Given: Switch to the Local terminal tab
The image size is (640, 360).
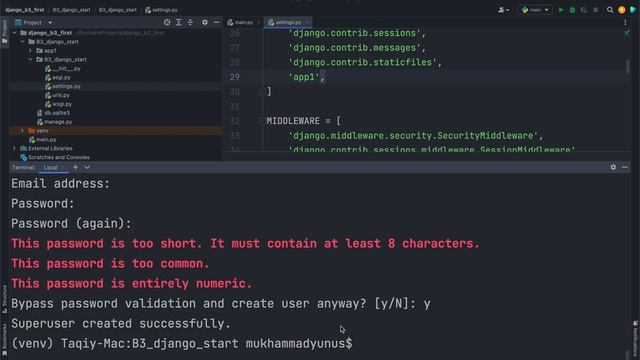Looking at the screenshot, I should coord(51,167).
